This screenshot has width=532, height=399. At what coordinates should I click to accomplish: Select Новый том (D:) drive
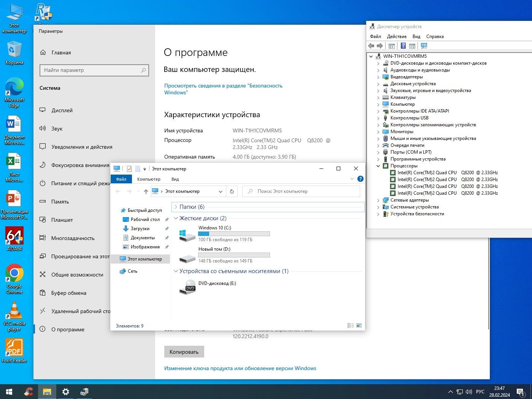click(224, 255)
